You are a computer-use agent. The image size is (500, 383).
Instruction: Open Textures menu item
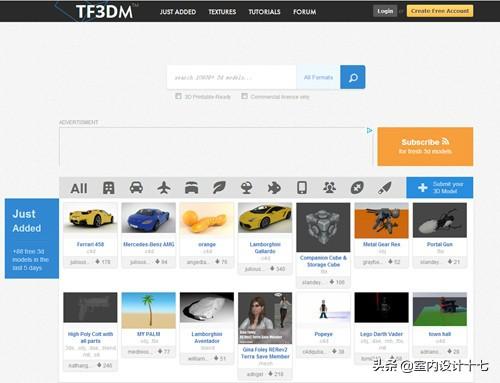tap(222, 12)
